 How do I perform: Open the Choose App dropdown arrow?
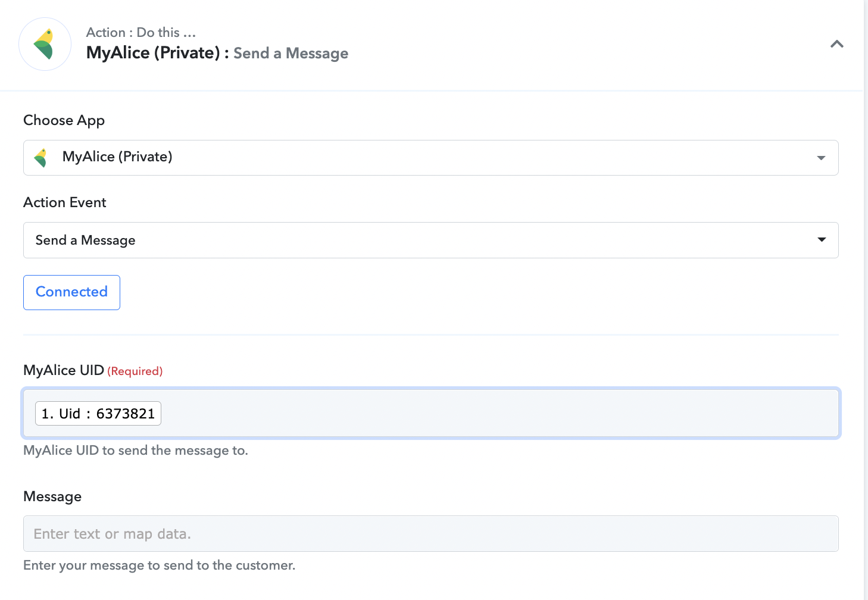coord(821,158)
